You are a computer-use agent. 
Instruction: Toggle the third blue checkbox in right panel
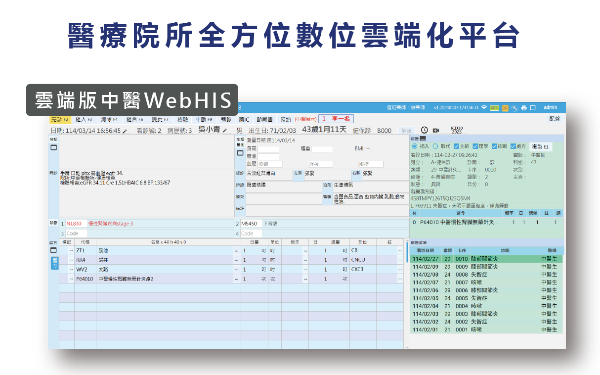click(494, 146)
